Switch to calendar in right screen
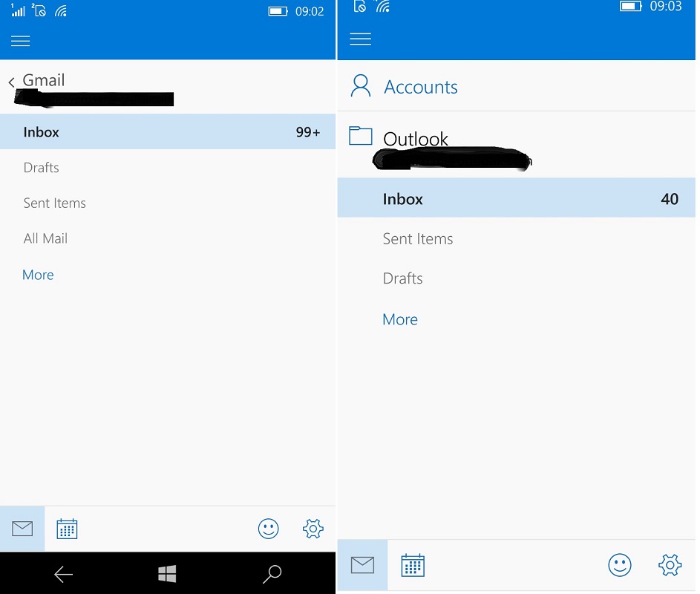Screen dimensions: 700x594 tap(413, 565)
